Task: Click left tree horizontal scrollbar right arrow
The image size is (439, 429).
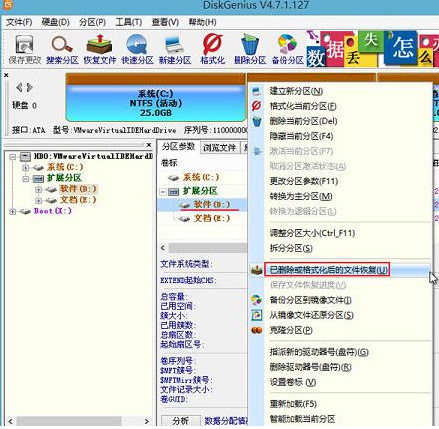Action: [x=146, y=421]
